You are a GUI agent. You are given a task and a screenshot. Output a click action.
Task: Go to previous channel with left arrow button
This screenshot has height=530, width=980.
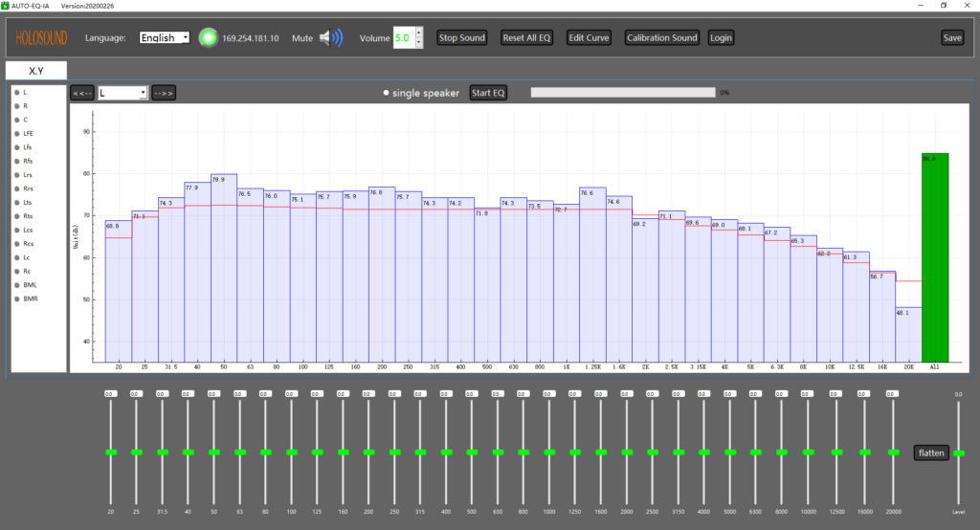pyautogui.click(x=82, y=93)
